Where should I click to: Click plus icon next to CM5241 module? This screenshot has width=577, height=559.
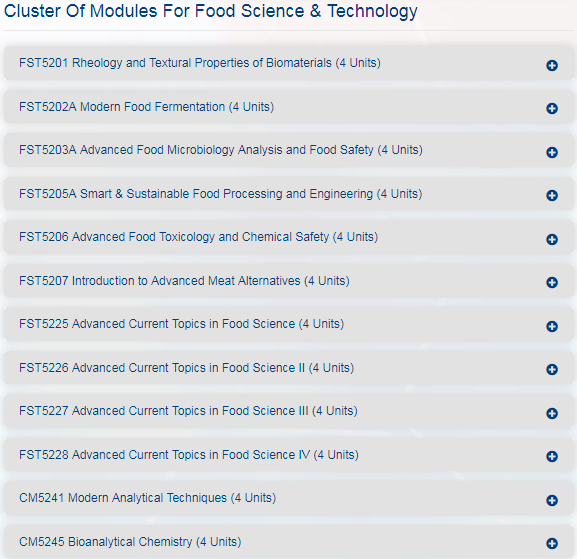coord(552,500)
